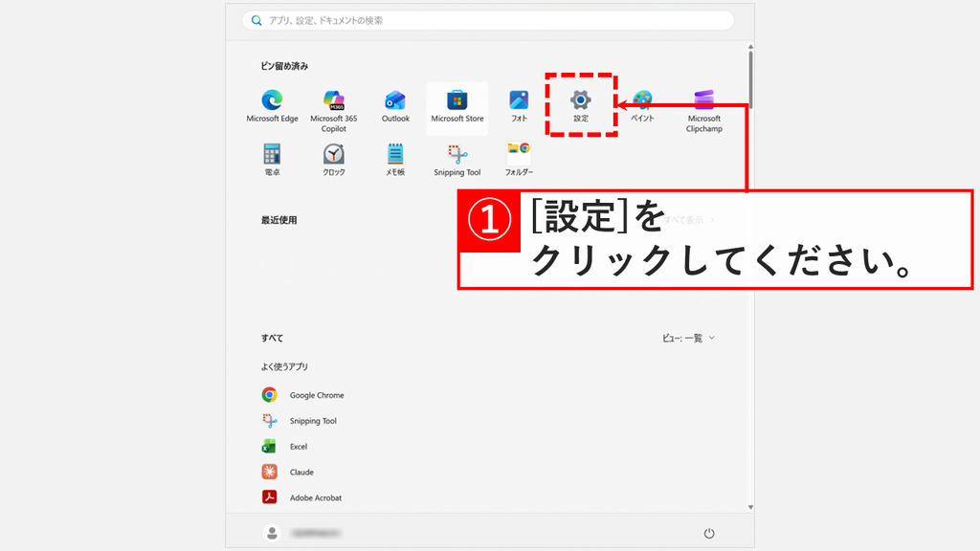Viewport: 980px width, 551px height.
Task: Click the 最近使用 section heading
Action: tap(278, 220)
